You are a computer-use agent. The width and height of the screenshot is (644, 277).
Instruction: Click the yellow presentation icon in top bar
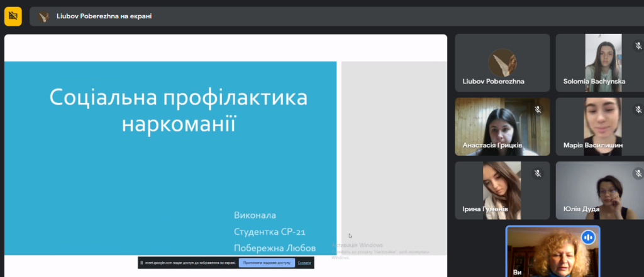(13, 16)
